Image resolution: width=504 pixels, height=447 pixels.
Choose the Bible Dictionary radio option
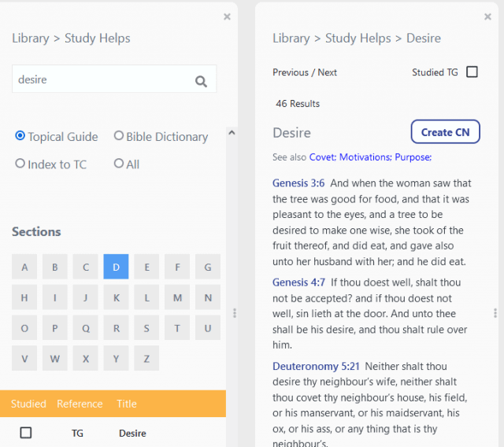coord(119,136)
